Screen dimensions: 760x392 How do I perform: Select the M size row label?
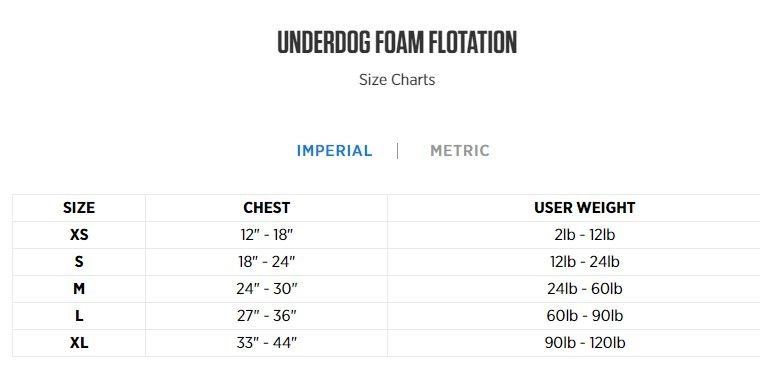click(x=79, y=289)
